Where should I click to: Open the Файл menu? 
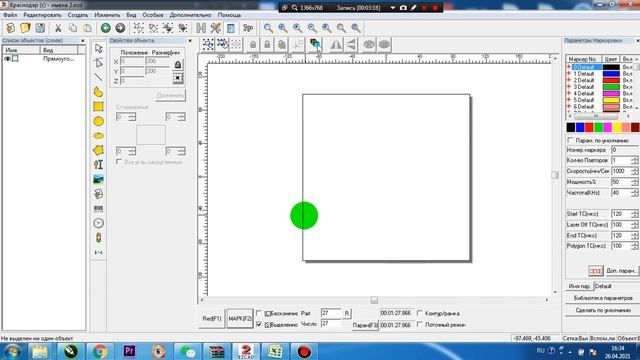click(10, 15)
